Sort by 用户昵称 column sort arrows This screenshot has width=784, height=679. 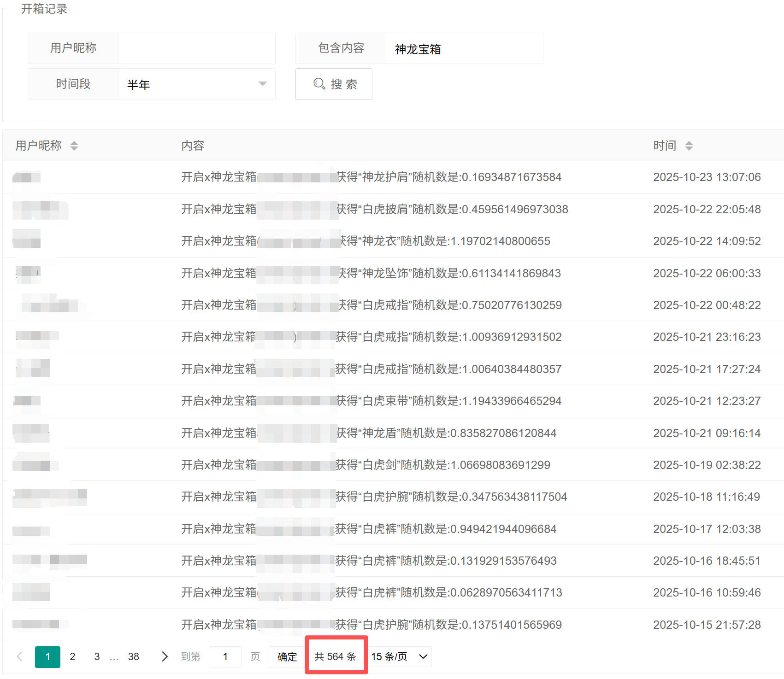click(74, 146)
